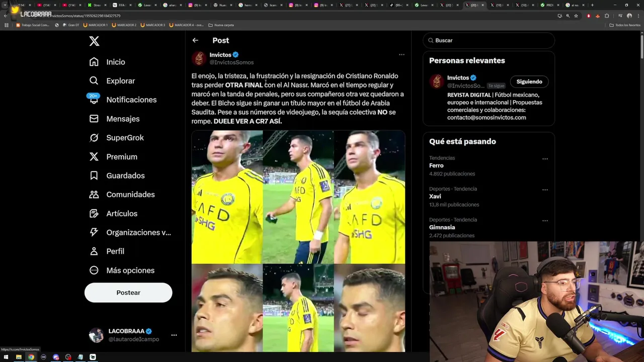Open the Chrome three-dot menu
The width and height of the screenshot is (644, 362).
point(638,16)
